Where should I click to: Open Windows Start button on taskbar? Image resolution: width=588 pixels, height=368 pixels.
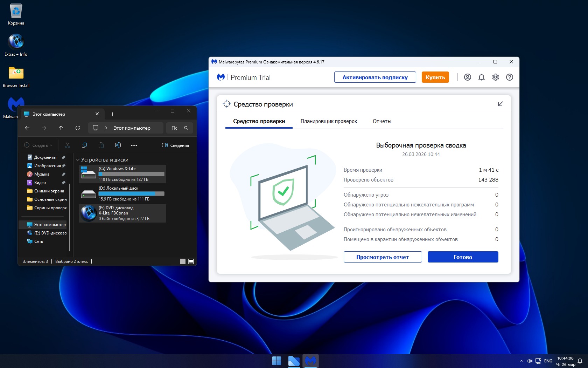[276, 361]
